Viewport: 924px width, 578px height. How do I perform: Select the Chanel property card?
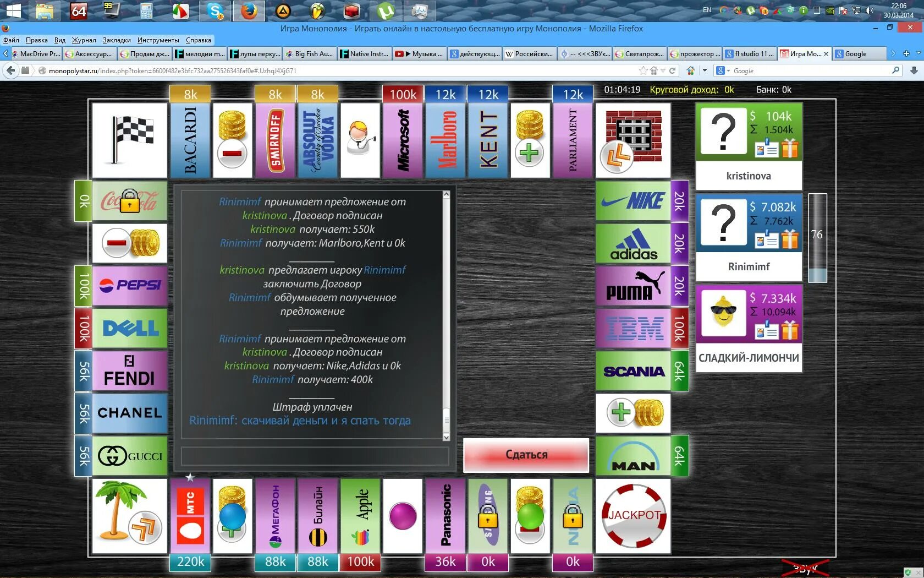pyautogui.click(x=129, y=413)
